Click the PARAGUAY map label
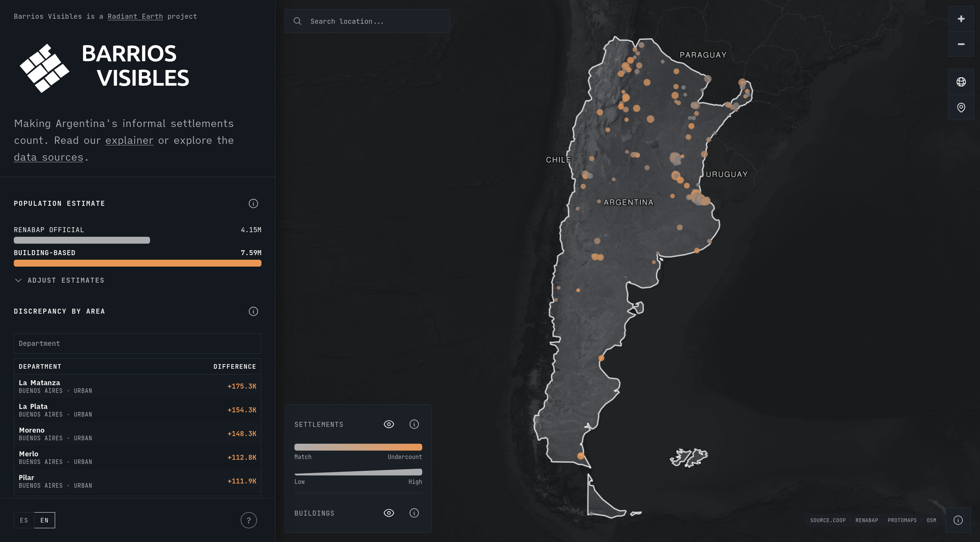Screen dimensions: 980x542 [x=703, y=55]
